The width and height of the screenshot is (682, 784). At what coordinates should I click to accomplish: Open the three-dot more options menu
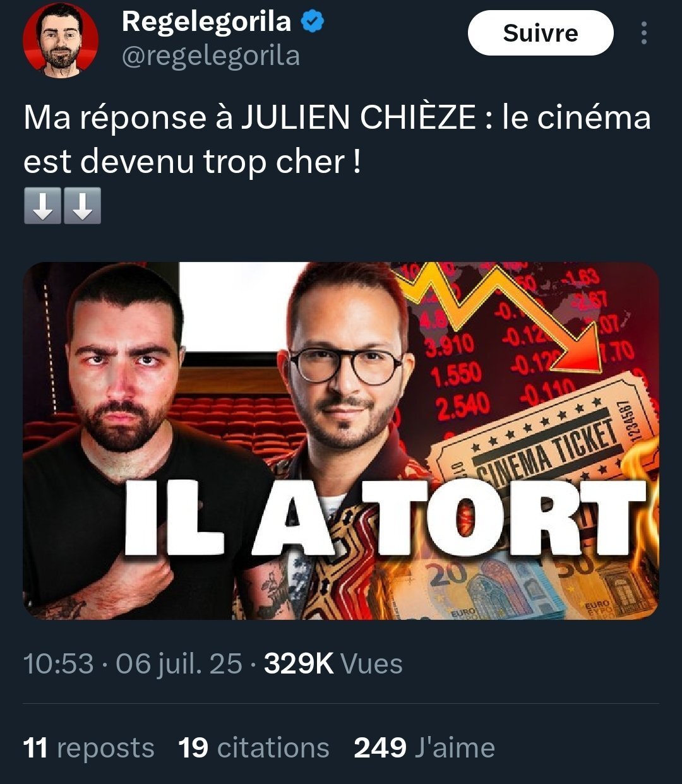coord(643,33)
